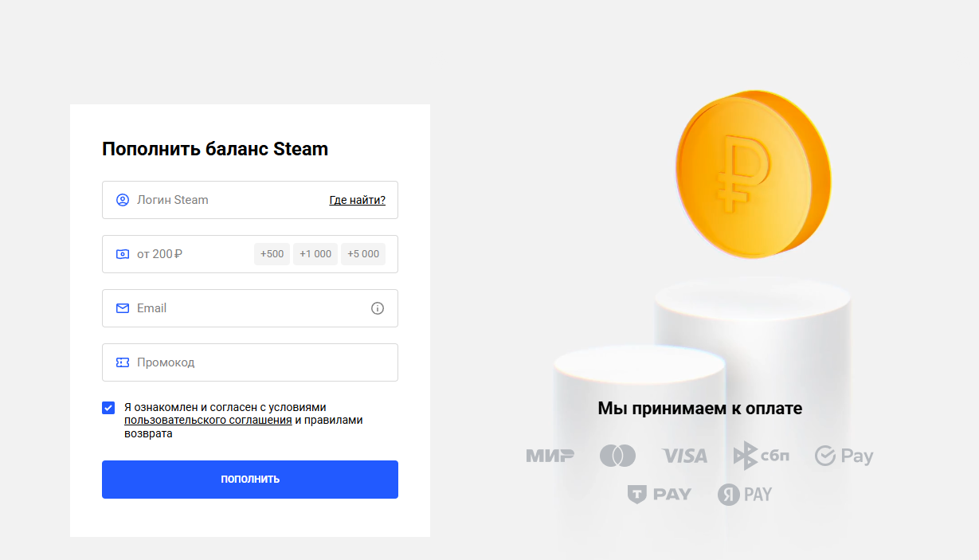Open the 'пользовательского соглашения' link

point(208,420)
